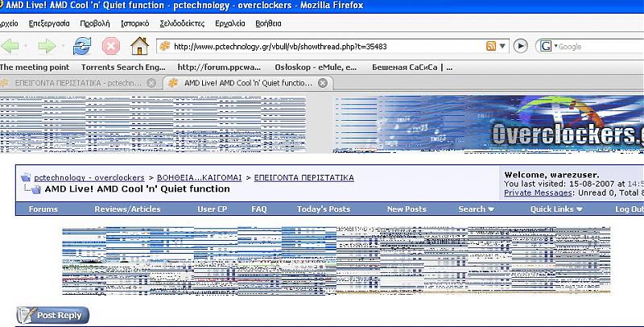Click the folder icon beside pctechnology breadcrumb
This screenshot has width=644, height=327.
point(26,177)
